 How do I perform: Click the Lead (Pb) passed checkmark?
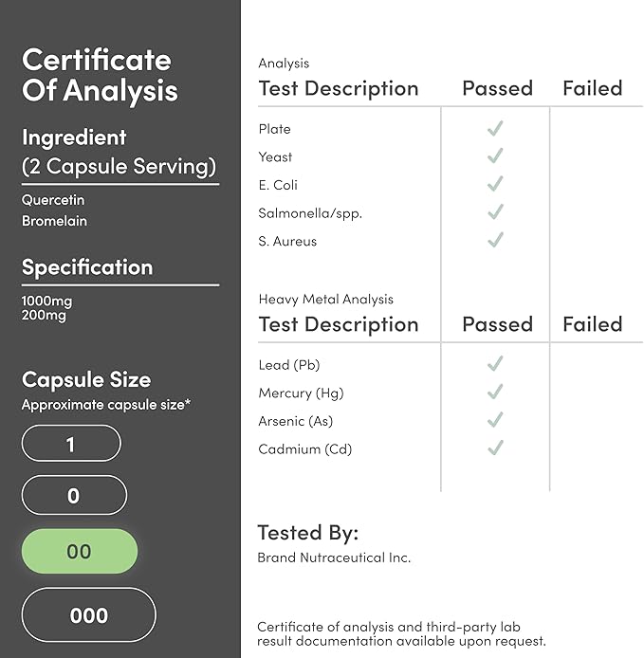(494, 364)
